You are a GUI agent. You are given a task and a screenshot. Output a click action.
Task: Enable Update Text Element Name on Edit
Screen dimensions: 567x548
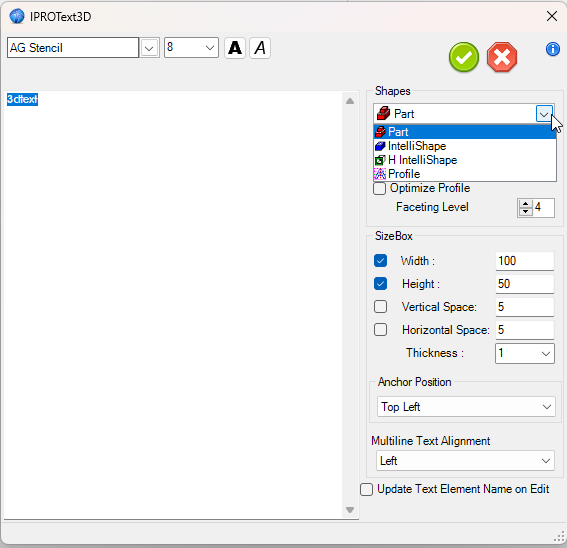(x=366, y=490)
